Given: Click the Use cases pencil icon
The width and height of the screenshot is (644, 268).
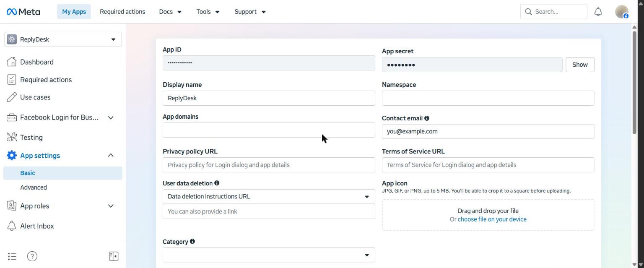Looking at the screenshot, I should click(12, 97).
